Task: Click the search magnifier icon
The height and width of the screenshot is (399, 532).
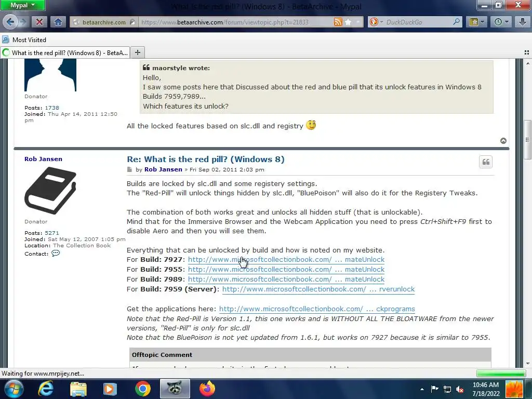Action: point(457,22)
